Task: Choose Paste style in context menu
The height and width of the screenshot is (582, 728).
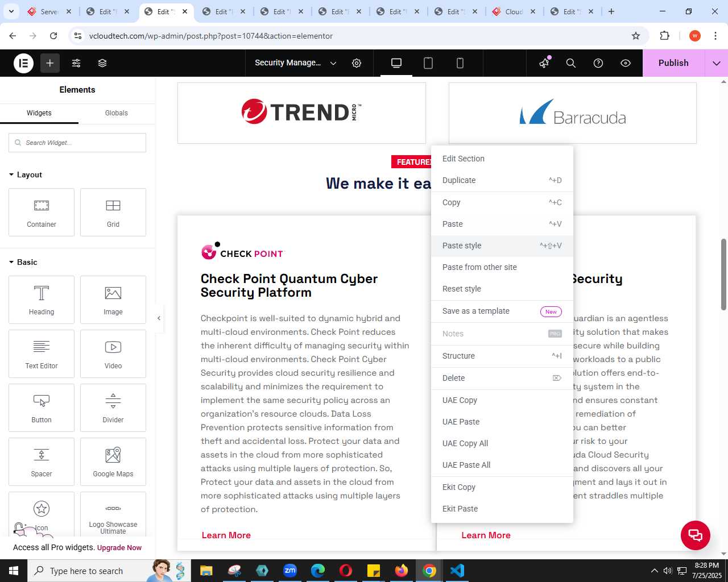Action: click(x=502, y=246)
